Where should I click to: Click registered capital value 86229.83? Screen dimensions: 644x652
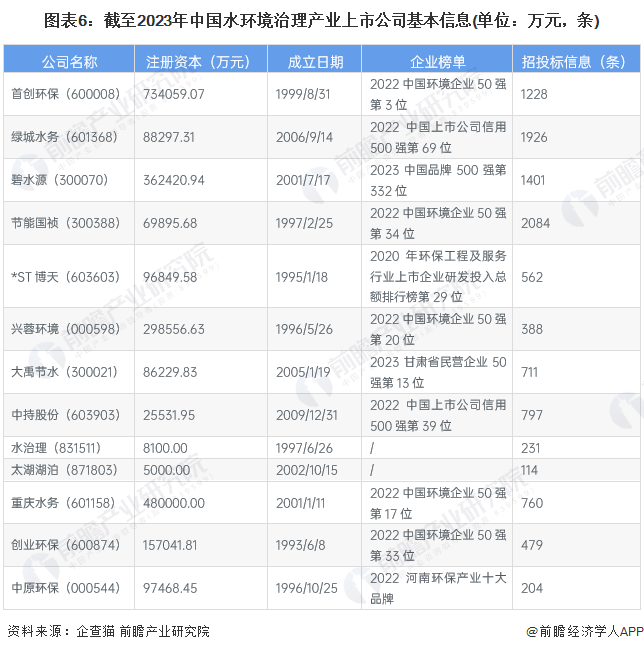[x=170, y=372]
